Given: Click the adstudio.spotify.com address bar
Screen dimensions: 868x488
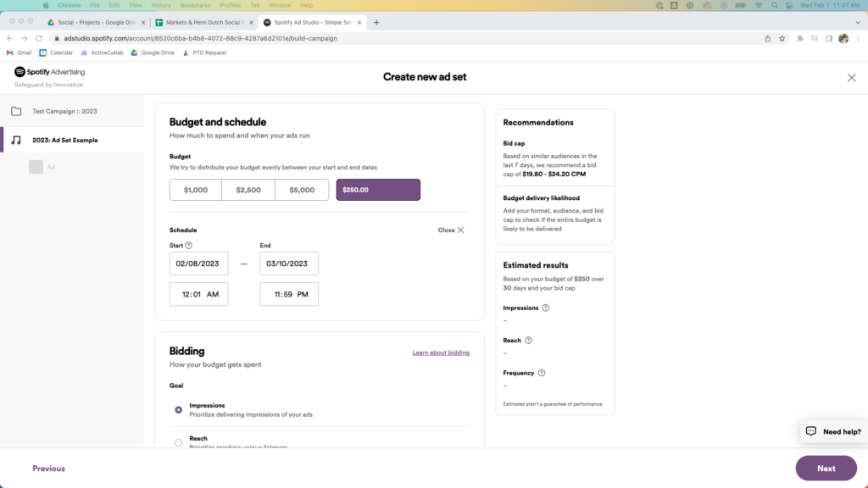Looking at the screenshot, I should point(200,38).
